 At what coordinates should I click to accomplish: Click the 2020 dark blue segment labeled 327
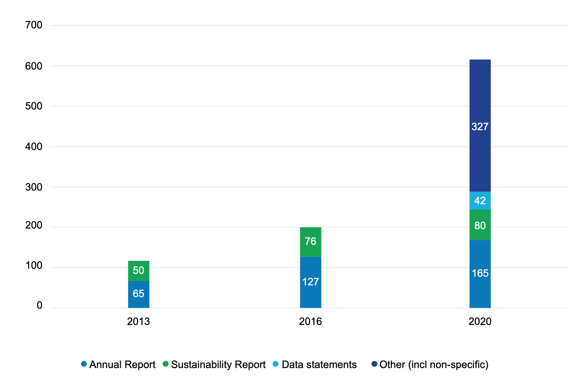[480, 126]
